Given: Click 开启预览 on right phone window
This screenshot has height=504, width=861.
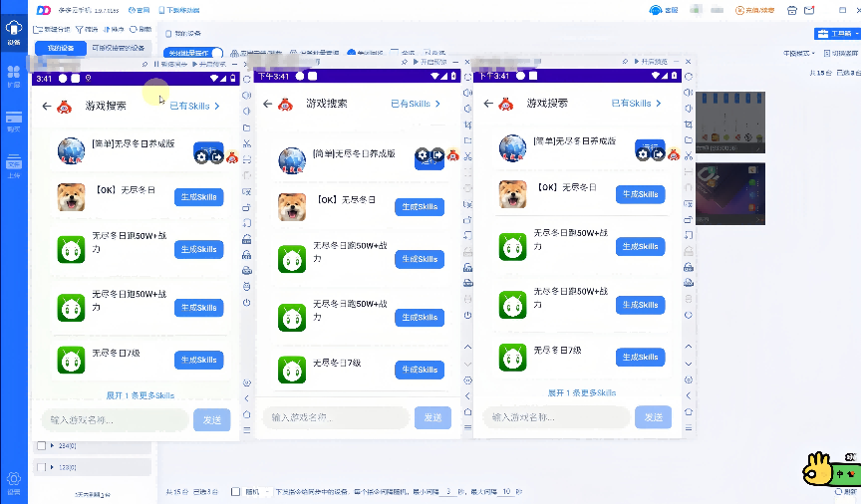Looking at the screenshot, I should [x=651, y=62].
